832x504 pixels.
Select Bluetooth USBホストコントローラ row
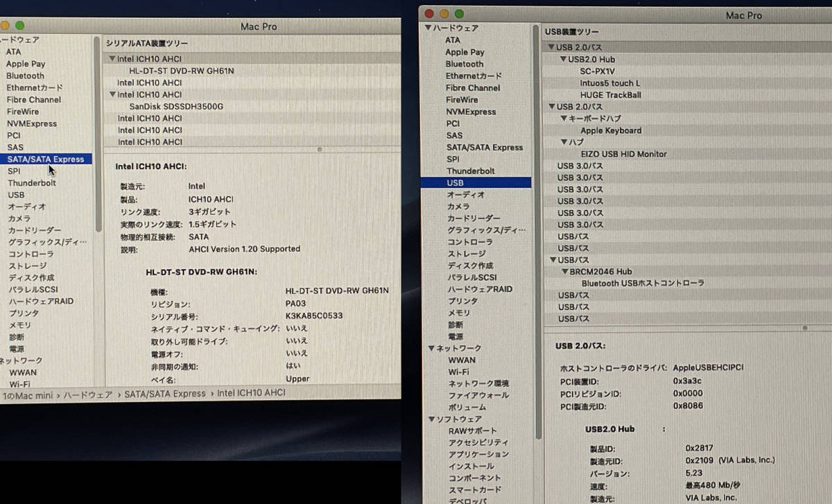(x=643, y=284)
